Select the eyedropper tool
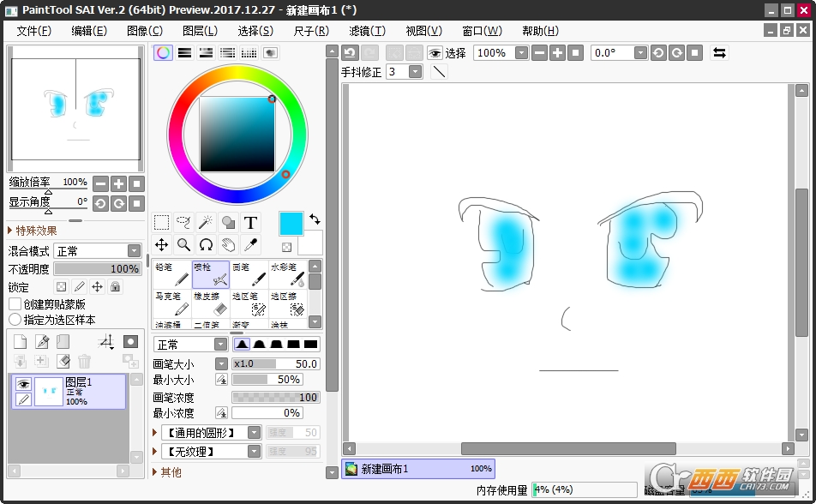Viewport: 816px width, 504px height. (251, 244)
